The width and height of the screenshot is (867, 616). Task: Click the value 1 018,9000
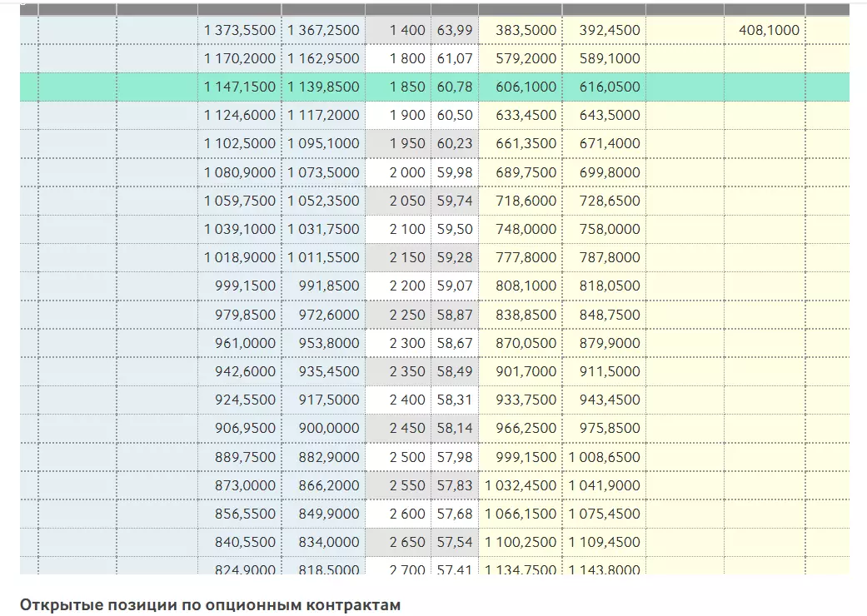pos(239,257)
